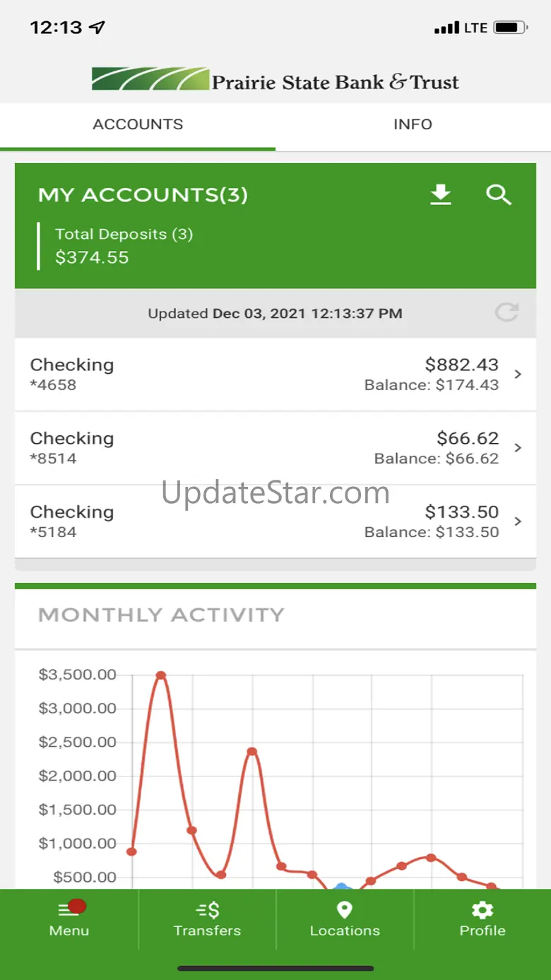Select the ACCOUNTS tab

pos(138,124)
